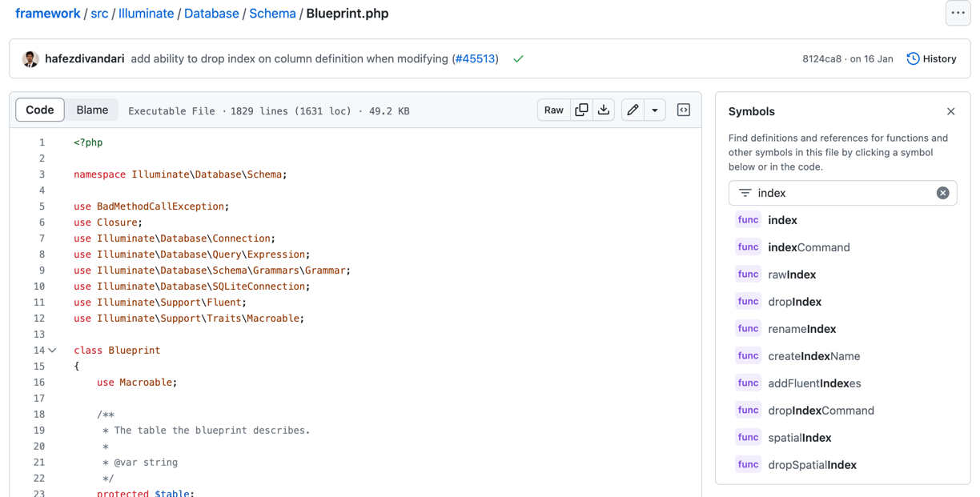Image resolution: width=980 pixels, height=497 pixels.
Task: Clear the symbols filter with the X icon
Action: [942, 193]
